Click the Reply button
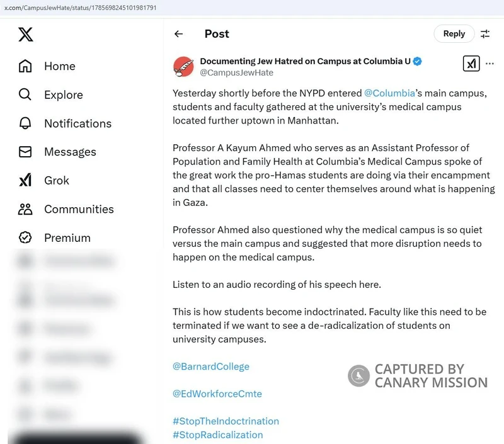Image resolution: width=504 pixels, height=444 pixels. (454, 33)
